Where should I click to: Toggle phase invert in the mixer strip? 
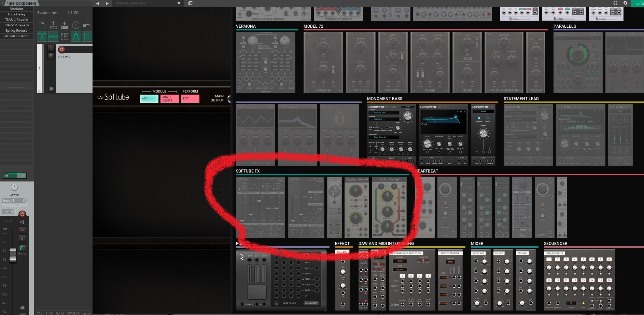22,307
